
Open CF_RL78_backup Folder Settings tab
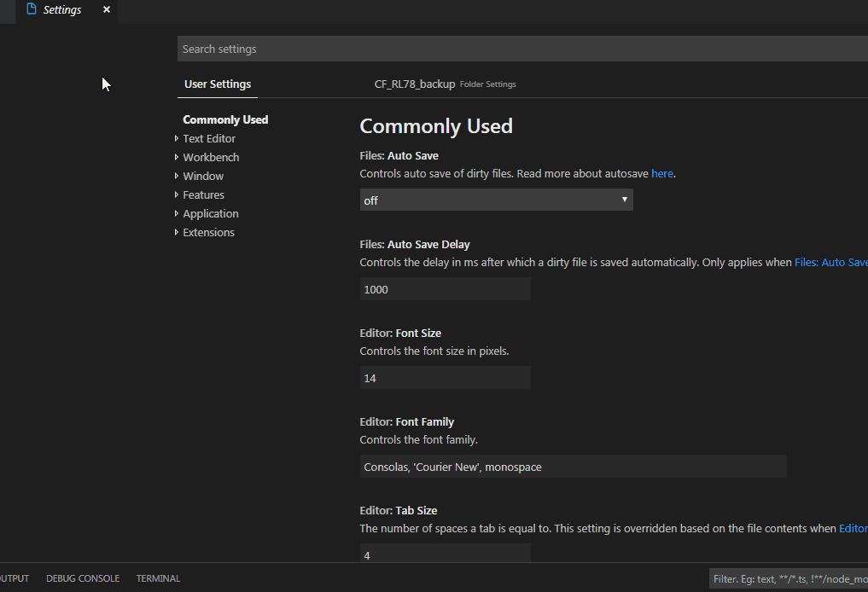445,84
